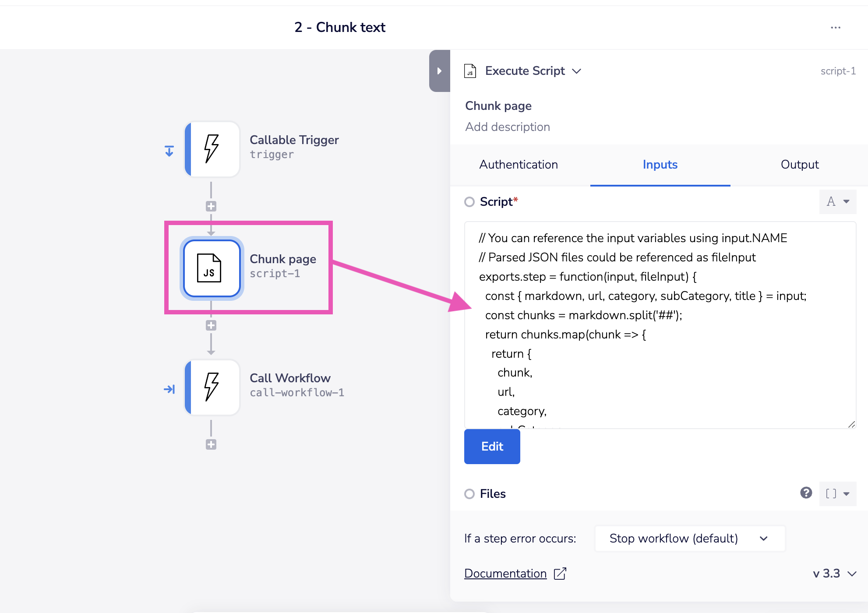The image size is (868, 613).
Task: Collapse the properties panel with arrow tab
Action: click(440, 70)
